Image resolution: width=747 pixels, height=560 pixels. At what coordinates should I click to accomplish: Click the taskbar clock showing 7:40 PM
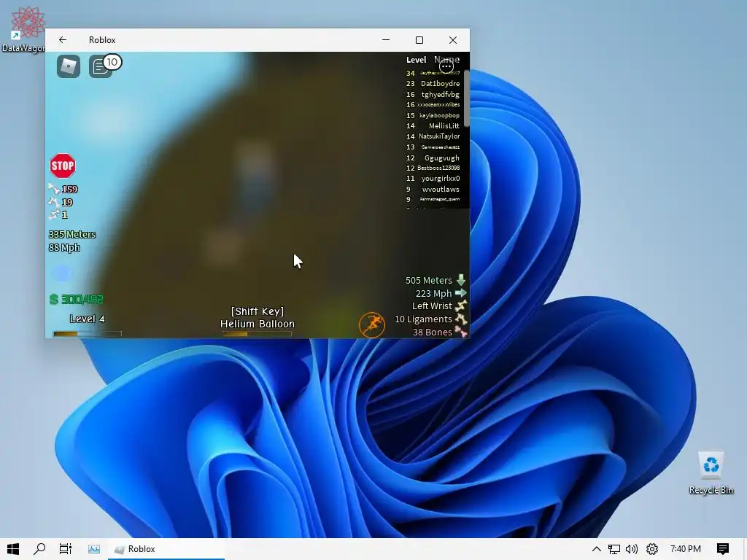click(x=685, y=549)
